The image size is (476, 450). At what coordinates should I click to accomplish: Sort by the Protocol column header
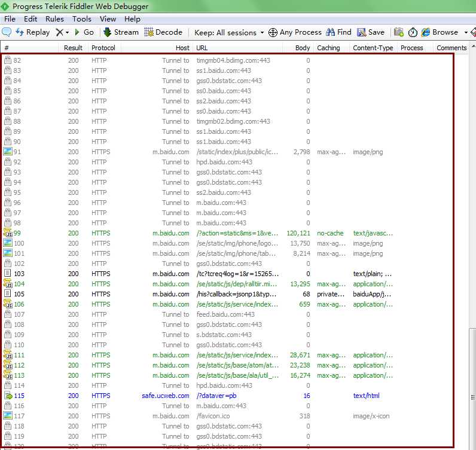104,48
